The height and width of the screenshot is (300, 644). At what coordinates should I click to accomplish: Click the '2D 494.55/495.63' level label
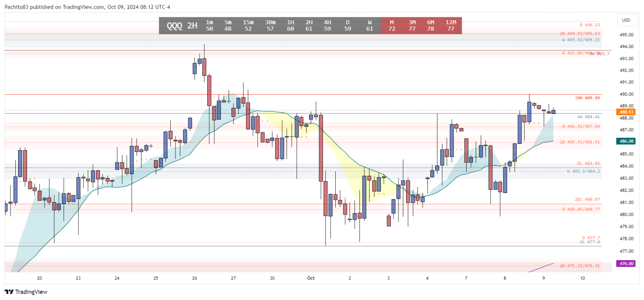click(x=580, y=33)
